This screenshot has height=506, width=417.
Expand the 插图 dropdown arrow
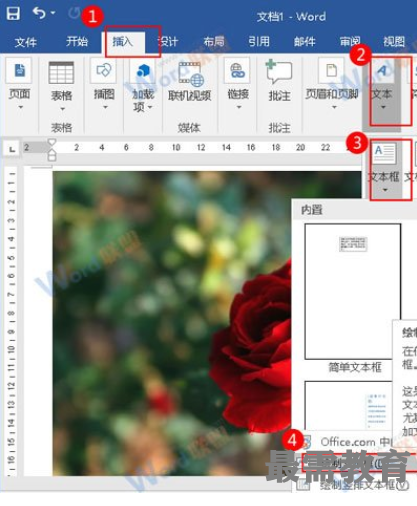pyautogui.click(x=105, y=107)
